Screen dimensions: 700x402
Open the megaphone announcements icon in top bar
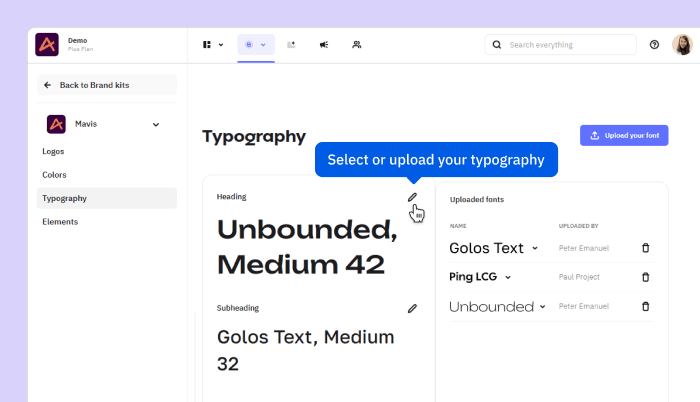point(324,45)
